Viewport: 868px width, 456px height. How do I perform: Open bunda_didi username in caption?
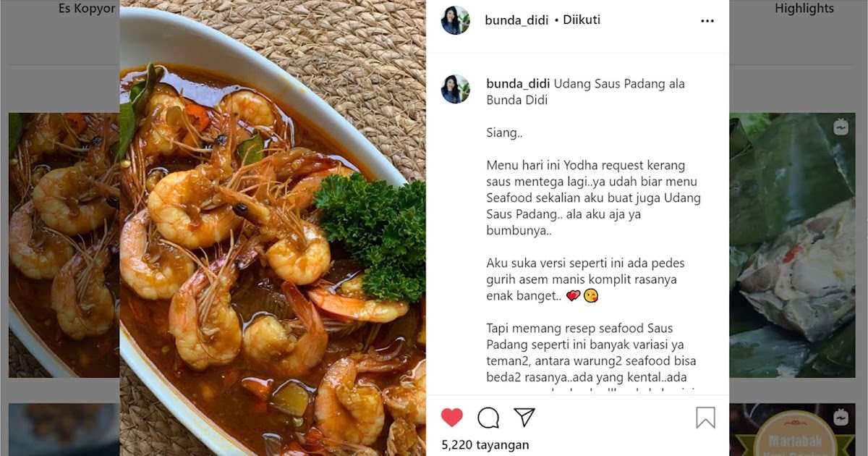(518, 84)
